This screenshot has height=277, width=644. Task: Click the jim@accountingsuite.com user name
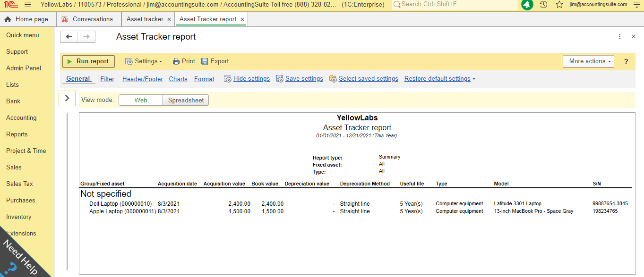click(598, 4)
